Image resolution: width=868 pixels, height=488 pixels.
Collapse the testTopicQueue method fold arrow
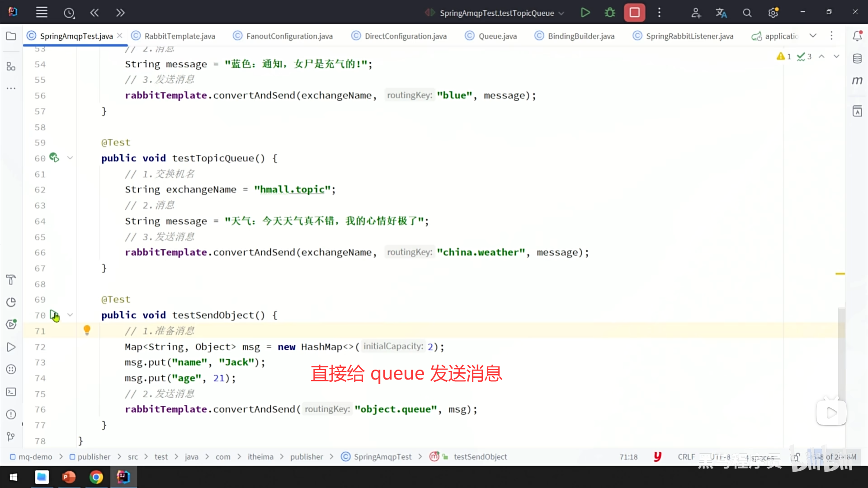click(x=70, y=158)
